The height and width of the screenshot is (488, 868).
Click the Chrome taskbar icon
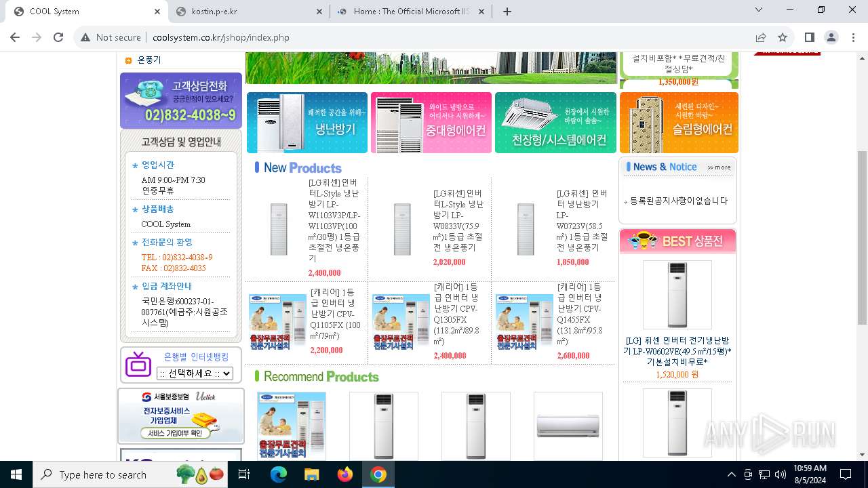click(x=378, y=474)
